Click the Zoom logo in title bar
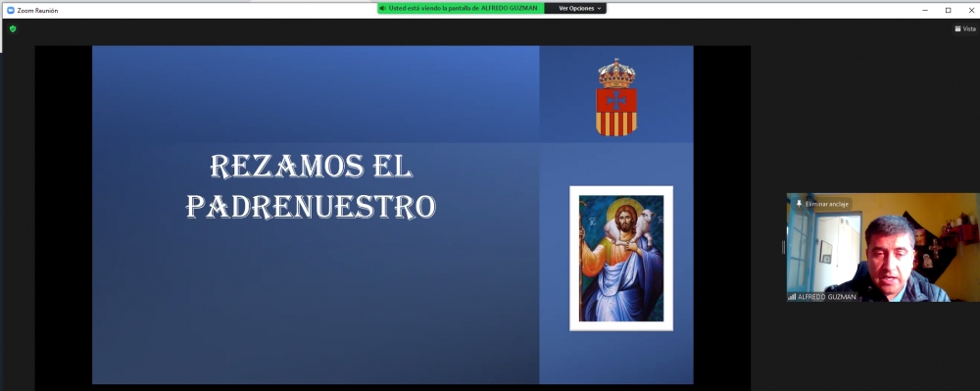Screen dimensions: 980x391 pyautogui.click(x=10, y=10)
